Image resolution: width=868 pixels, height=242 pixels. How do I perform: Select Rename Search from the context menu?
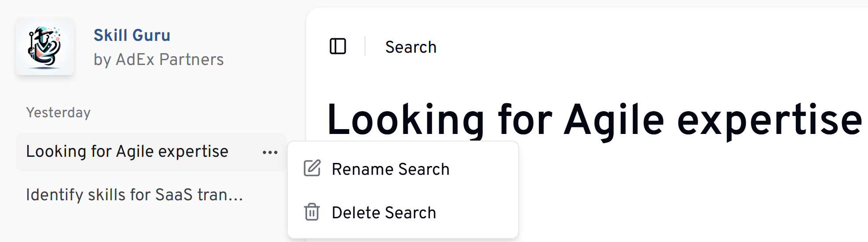click(390, 169)
